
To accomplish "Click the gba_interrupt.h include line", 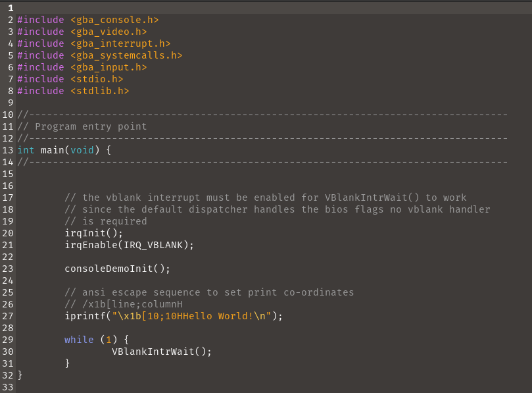I will tap(94, 43).
